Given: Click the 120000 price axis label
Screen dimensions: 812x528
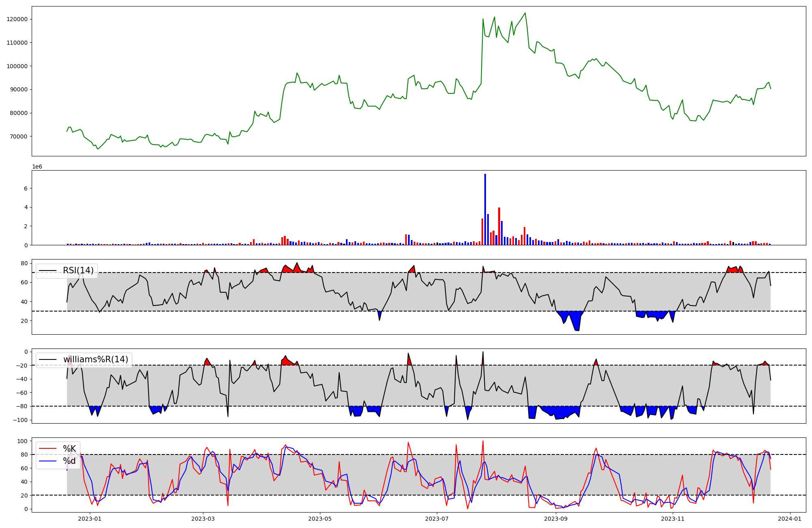Looking at the screenshot, I should point(17,19).
